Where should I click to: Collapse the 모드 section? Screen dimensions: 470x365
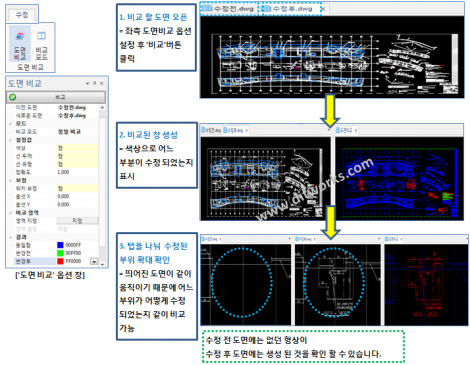pos(10,123)
